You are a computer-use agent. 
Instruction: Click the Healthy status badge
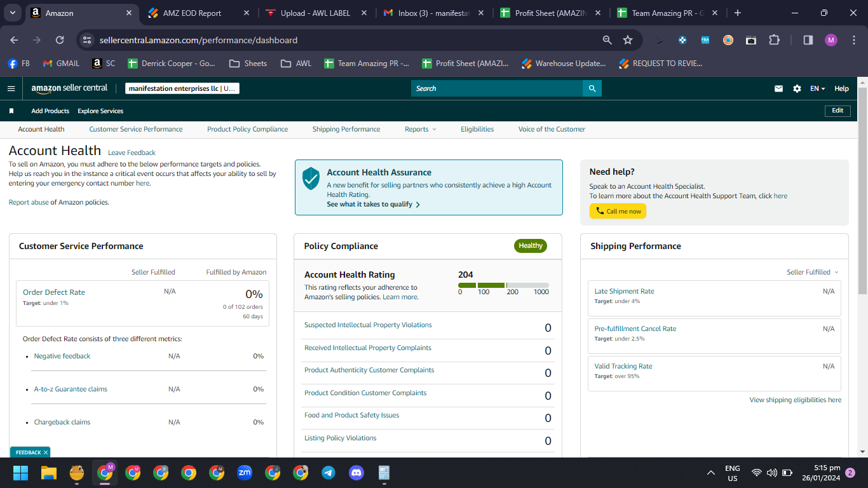click(x=531, y=246)
